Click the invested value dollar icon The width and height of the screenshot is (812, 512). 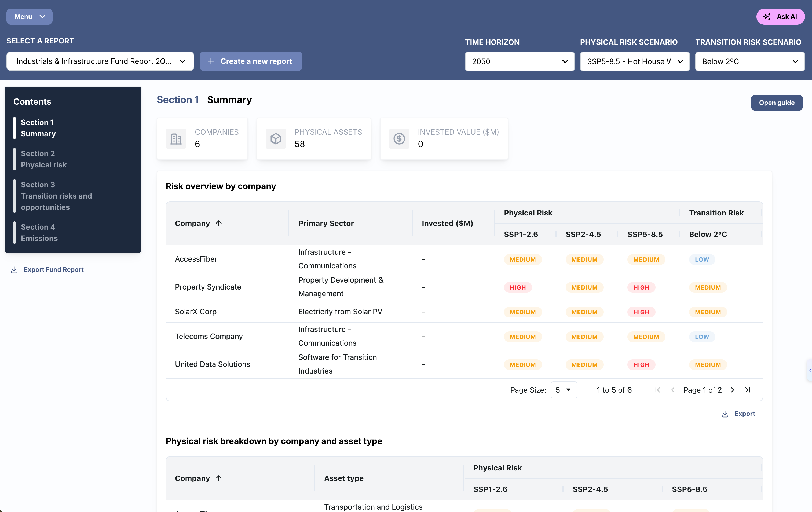point(399,139)
